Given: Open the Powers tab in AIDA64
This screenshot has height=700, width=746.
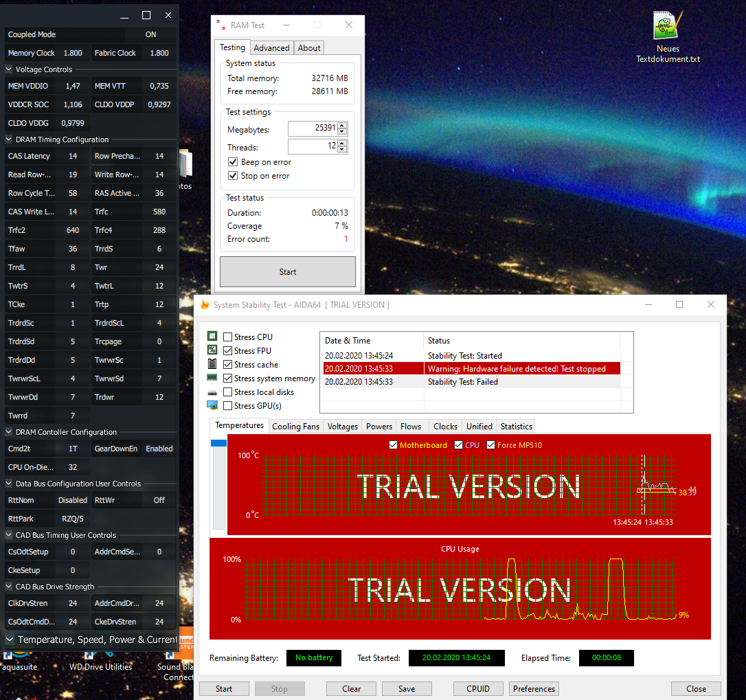Looking at the screenshot, I should [x=379, y=427].
